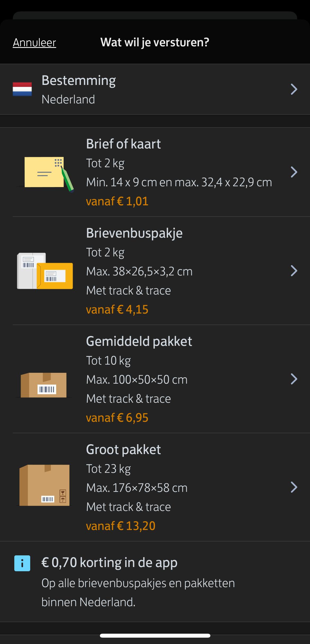Tap the vanaf € 13,20 price
310x644 pixels.
tap(121, 526)
